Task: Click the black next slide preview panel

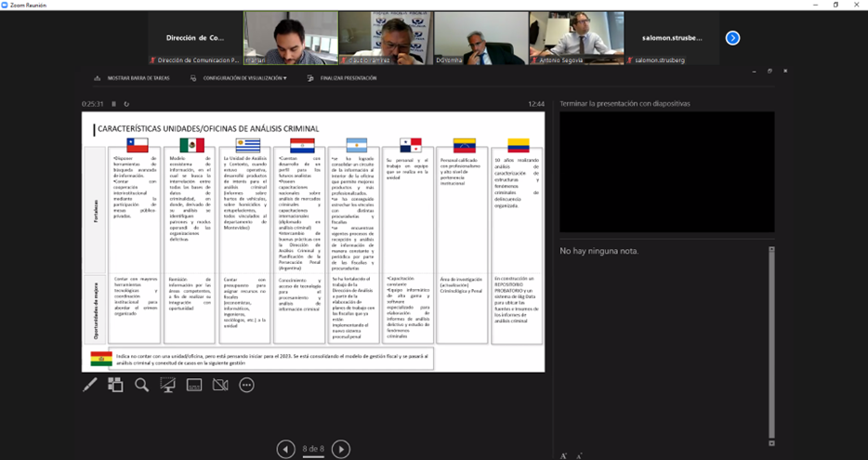Action: pos(666,172)
